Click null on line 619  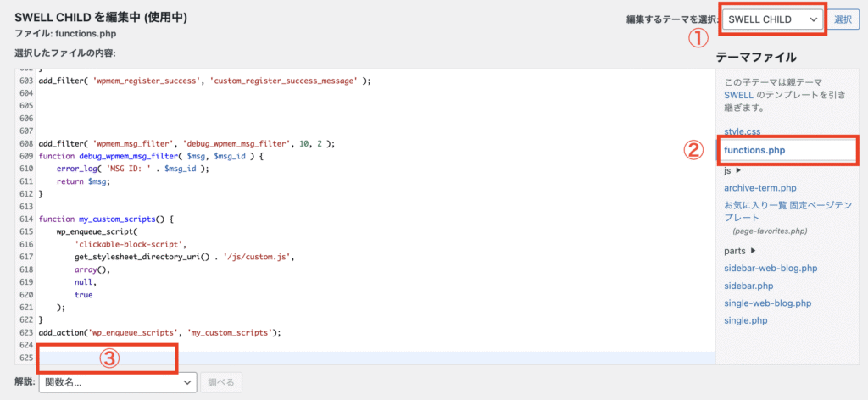[86, 283]
